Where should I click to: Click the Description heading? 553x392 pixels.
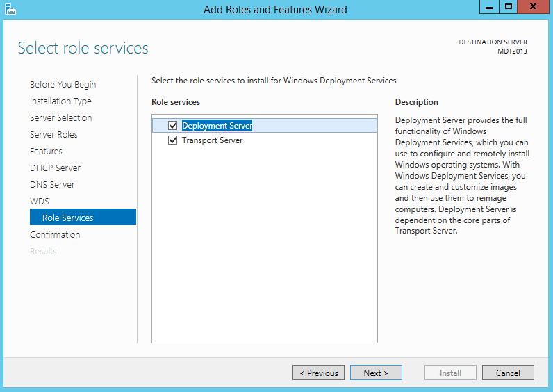[x=417, y=102]
